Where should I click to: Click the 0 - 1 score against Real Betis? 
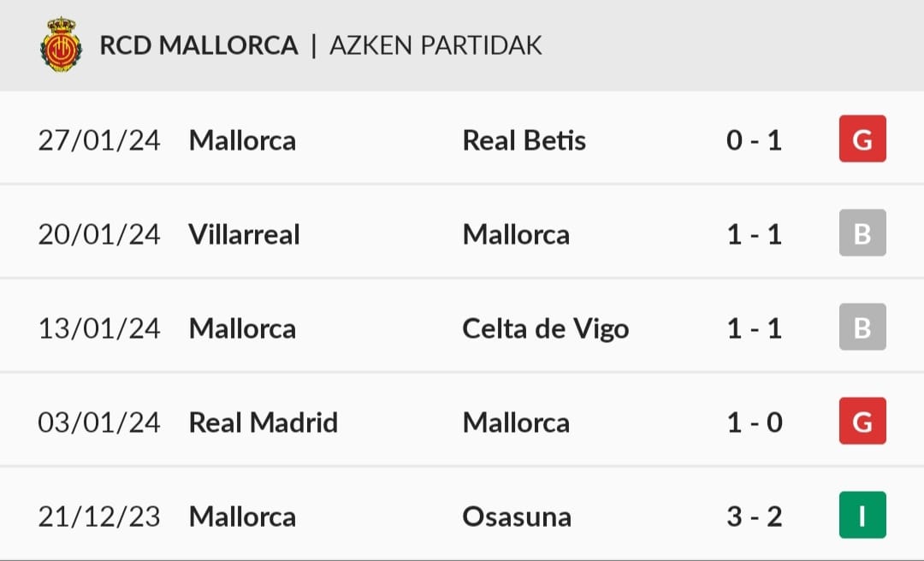pos(755,140)
